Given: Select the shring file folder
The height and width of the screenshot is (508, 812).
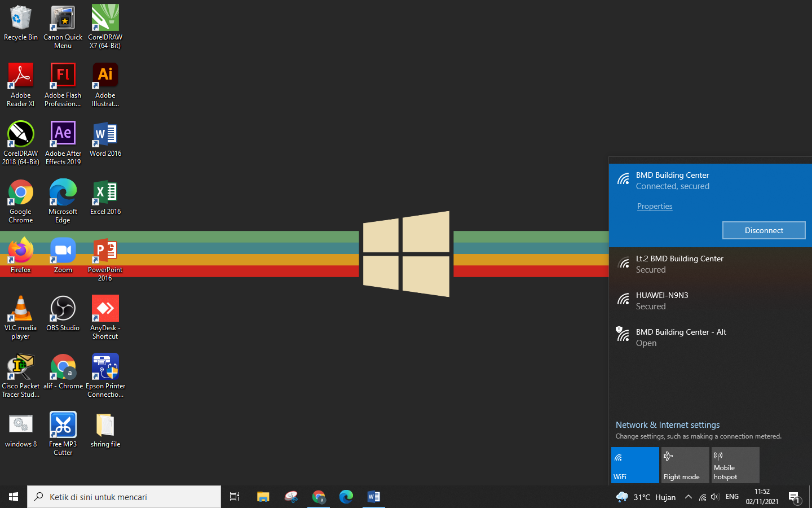Looking at the screenshot, I should [105, 430].
